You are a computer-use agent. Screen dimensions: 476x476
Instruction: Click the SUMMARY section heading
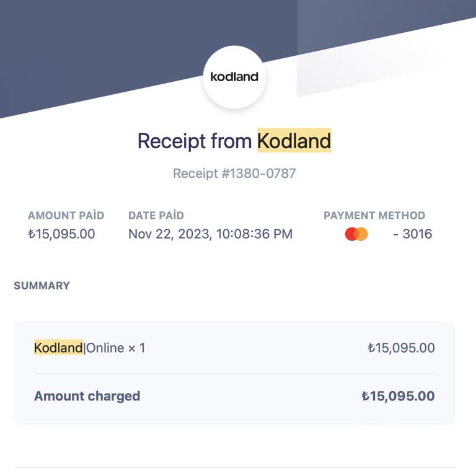click(42, 286)
